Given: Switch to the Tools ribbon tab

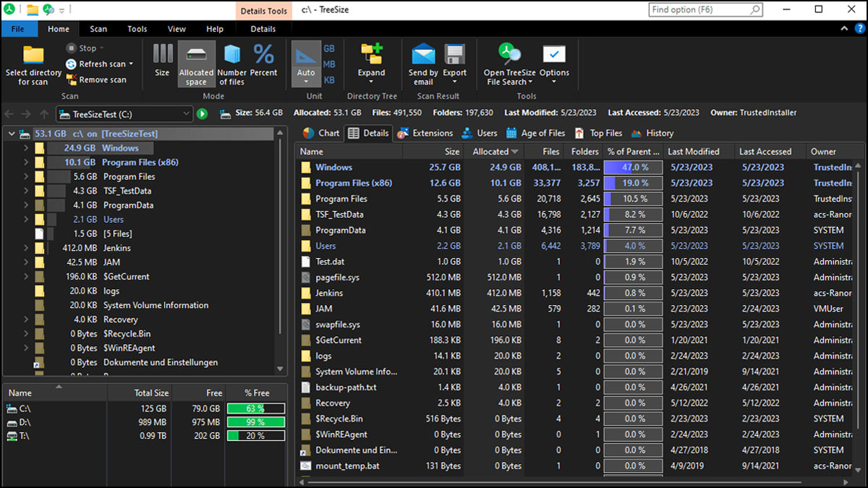Looking at the screenshot, I should tap(137, 29).
